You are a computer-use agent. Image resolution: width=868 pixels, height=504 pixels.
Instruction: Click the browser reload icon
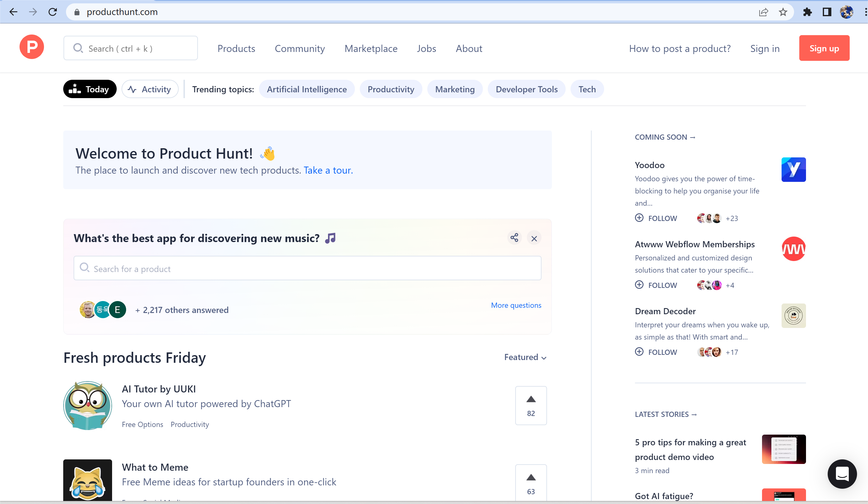pos(53,12)
